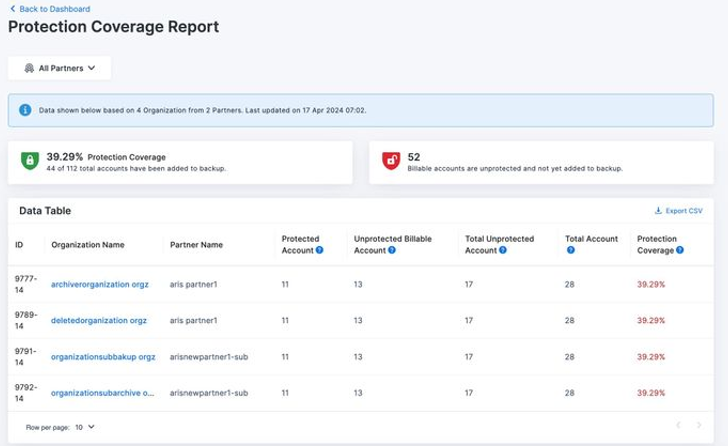Go to the next table page arrow
The width and height of the screenshot is (728, 446).
(x=699, y=425)
